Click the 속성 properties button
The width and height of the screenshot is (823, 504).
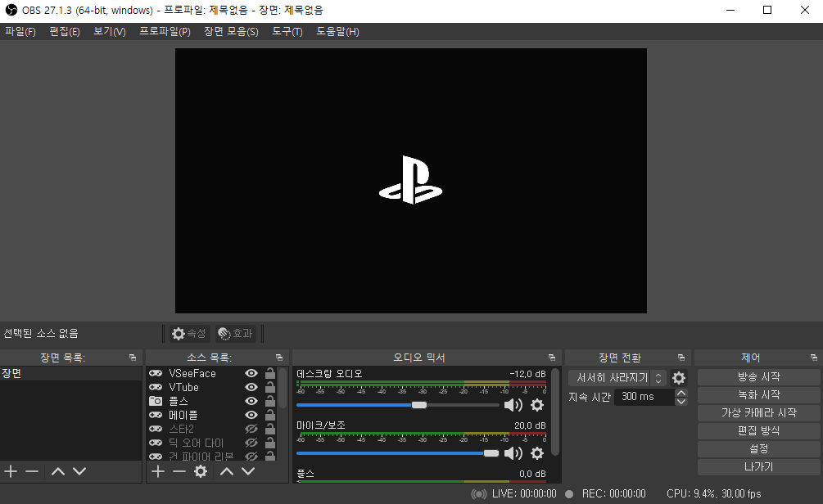(189, 334)
